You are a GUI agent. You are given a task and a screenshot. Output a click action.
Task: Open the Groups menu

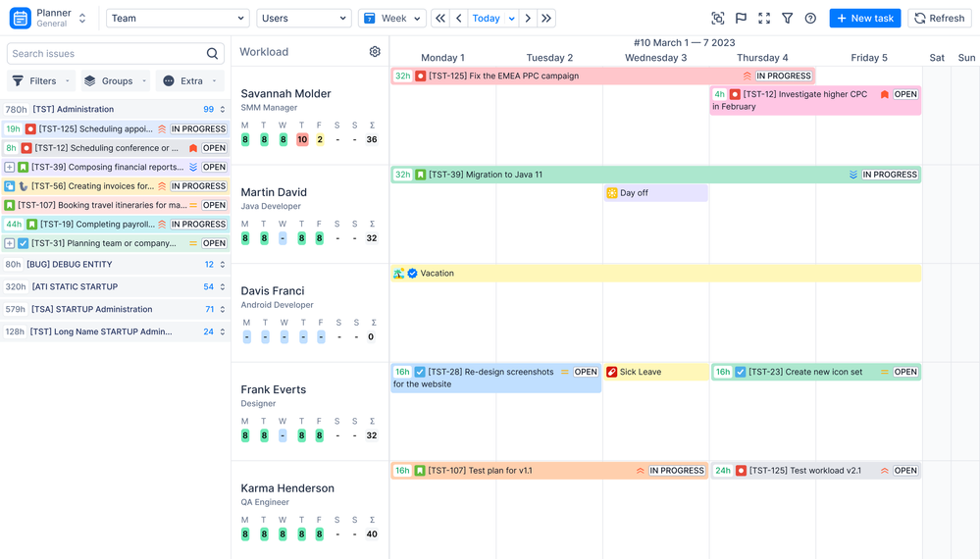[x=117, y=81]
